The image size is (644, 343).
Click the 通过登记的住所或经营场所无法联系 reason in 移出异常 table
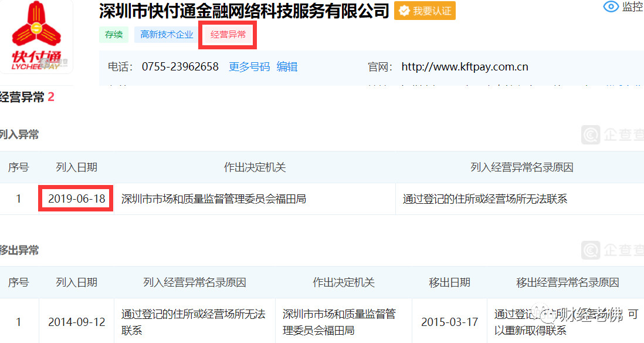click(194, 322)
